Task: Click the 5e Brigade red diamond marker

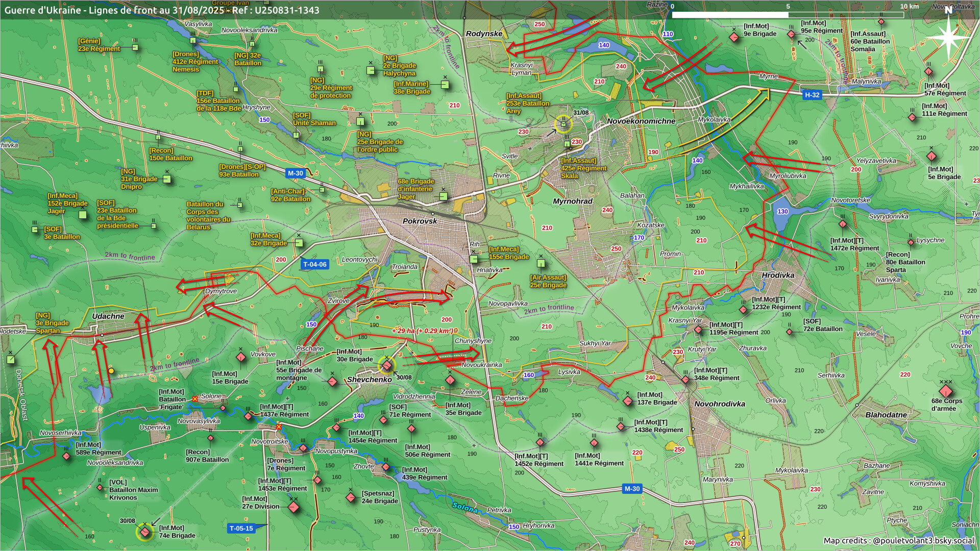Action: (931, 156)
